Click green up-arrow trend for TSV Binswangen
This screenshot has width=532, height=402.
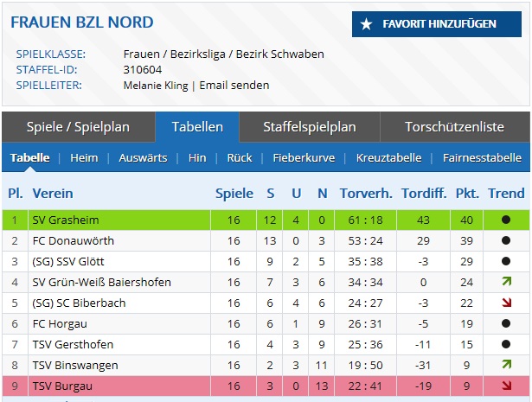click(506, 365)
